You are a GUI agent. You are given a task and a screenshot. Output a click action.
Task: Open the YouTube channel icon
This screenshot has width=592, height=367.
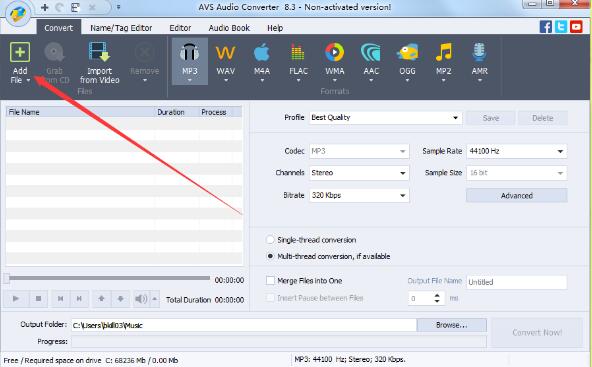click(x=576, y=27)
